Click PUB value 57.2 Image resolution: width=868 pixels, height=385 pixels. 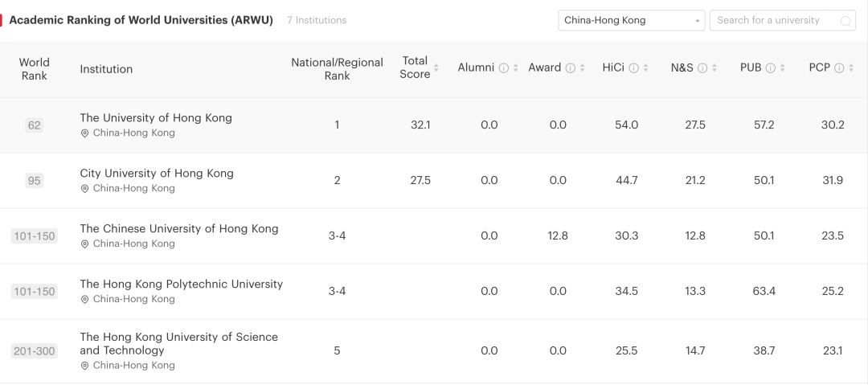pyautogui.click(x=764, y=125)
